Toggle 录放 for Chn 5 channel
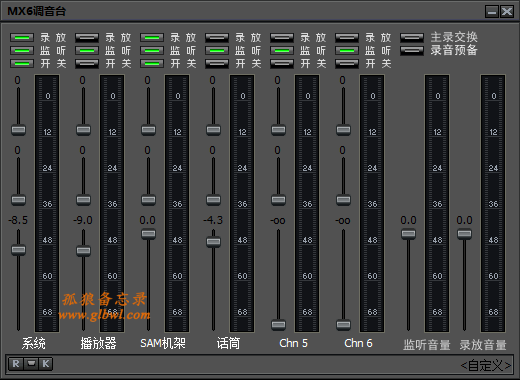This screenshot has width=520, height=380. 282,37
